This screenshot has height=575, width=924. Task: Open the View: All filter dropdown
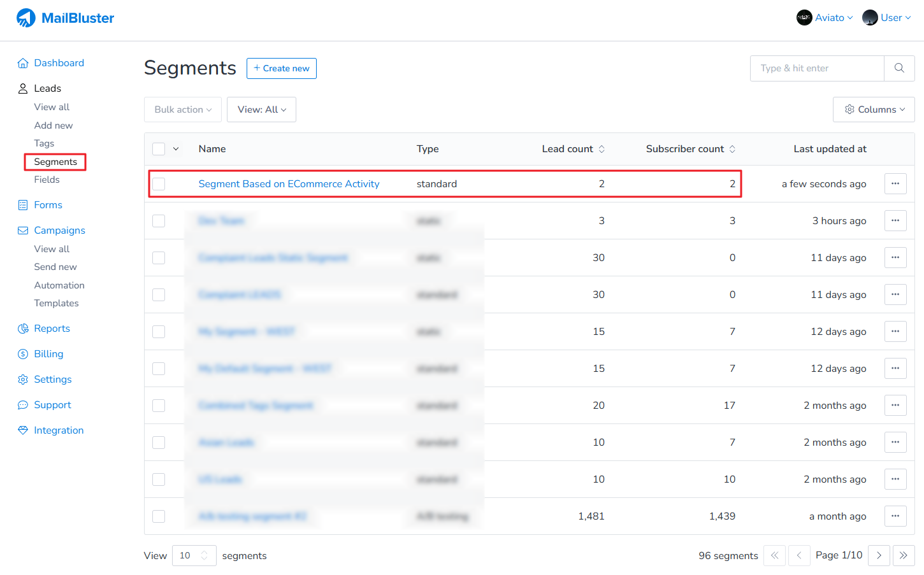261,110
